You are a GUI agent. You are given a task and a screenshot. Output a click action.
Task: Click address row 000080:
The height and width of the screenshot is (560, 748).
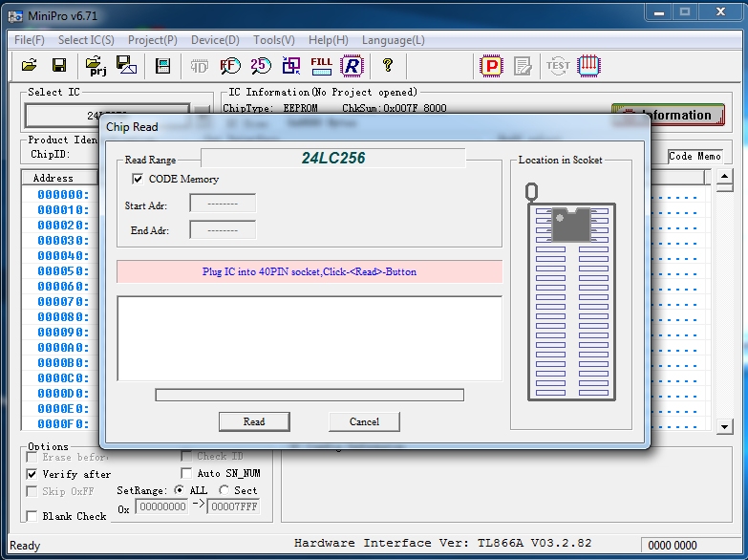click(63, 316)
